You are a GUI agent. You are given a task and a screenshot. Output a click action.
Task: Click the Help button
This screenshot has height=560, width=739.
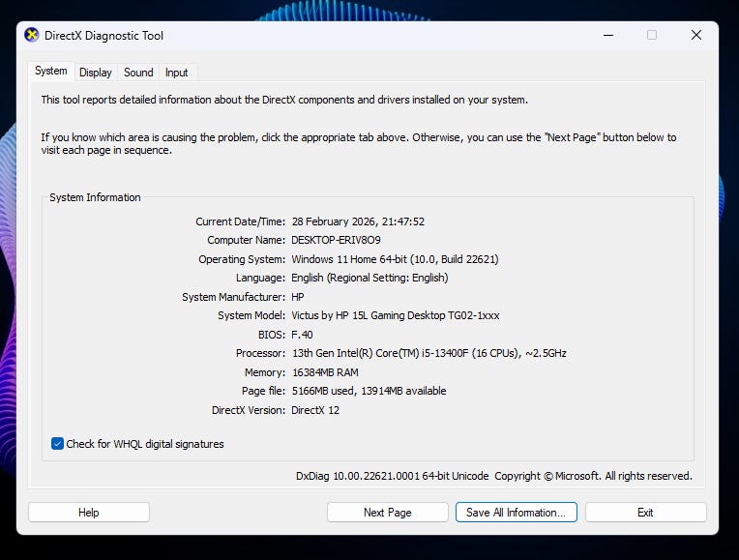pos(89,513)
